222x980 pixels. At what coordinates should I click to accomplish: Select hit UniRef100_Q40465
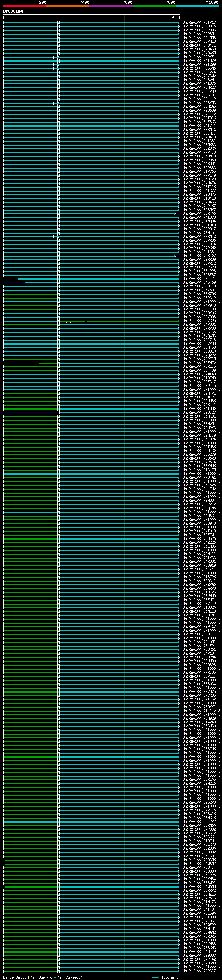pyautogui.click(x=199, y=53)
